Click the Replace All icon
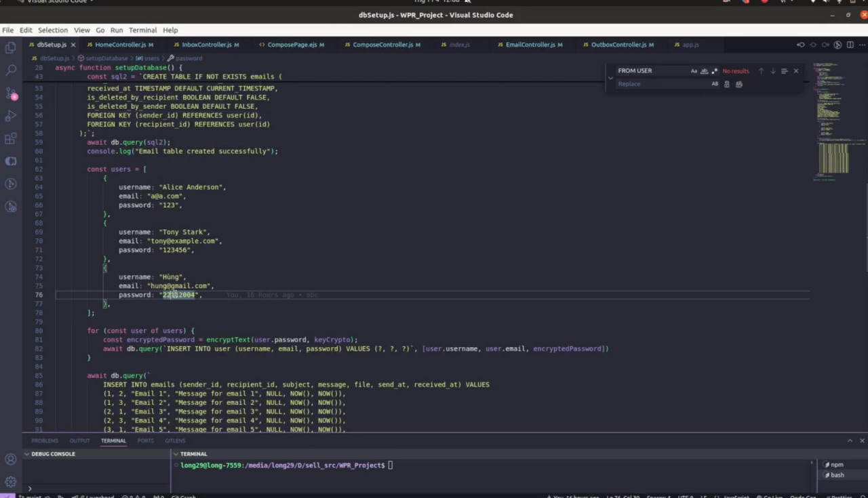868x498 pixels. tap(739, 84)
